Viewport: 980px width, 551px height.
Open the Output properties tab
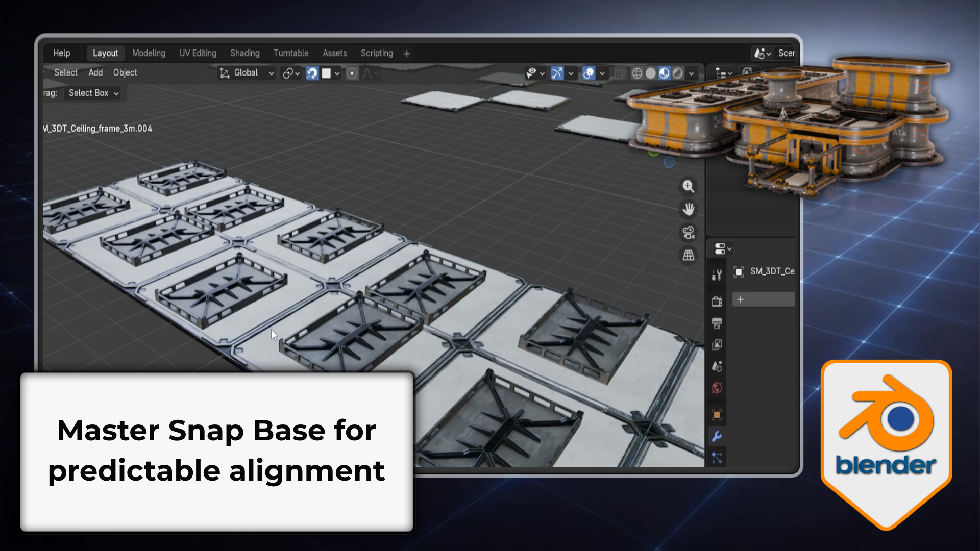(x=717, y=323)
